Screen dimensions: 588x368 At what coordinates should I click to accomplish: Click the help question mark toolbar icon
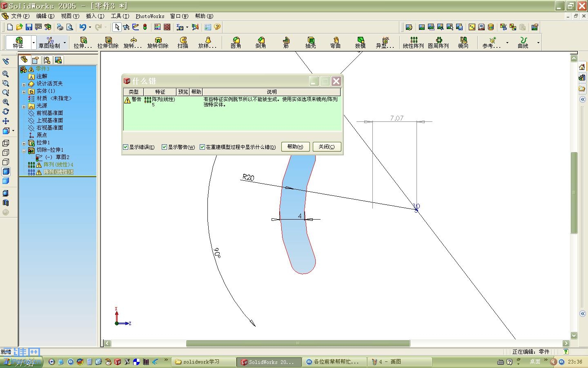[217, 27]
